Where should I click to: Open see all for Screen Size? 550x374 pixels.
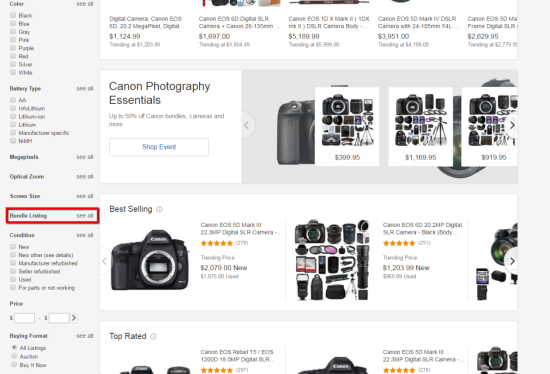(85, 196)
